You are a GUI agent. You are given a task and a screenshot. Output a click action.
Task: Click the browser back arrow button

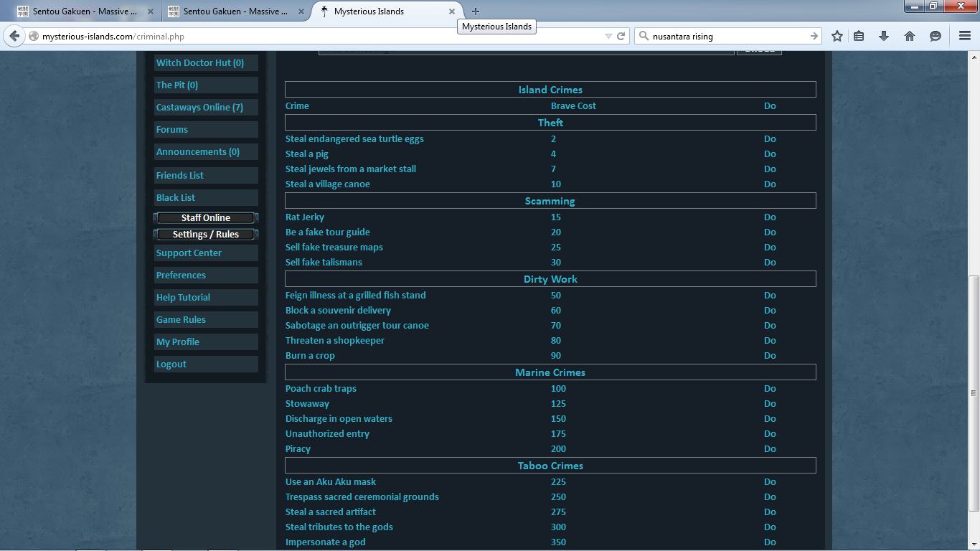(x=14, y=36)
